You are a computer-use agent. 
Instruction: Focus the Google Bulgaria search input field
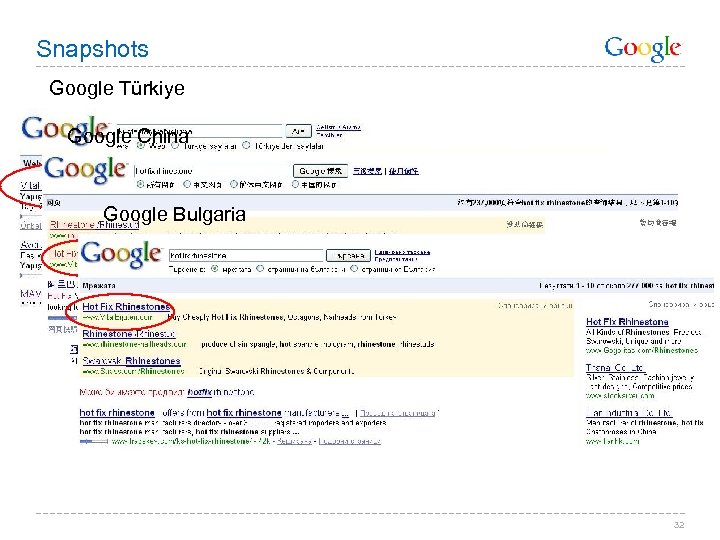(246, 255)
